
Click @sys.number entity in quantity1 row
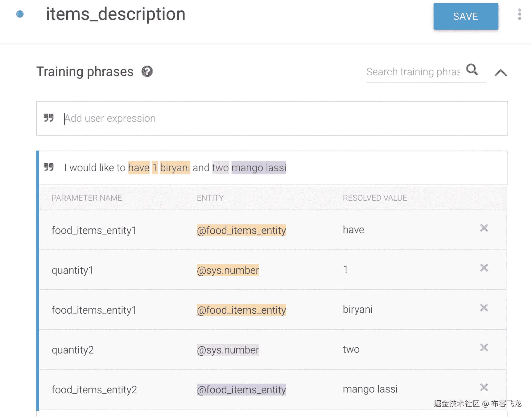pos(228,270)
